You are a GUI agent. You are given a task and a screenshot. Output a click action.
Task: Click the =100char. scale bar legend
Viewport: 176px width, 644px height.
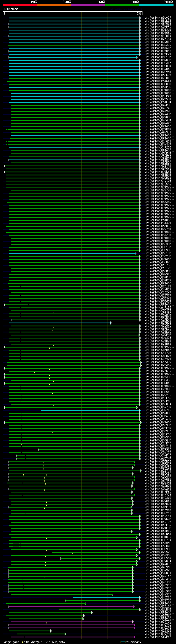[x=131, y=642]
